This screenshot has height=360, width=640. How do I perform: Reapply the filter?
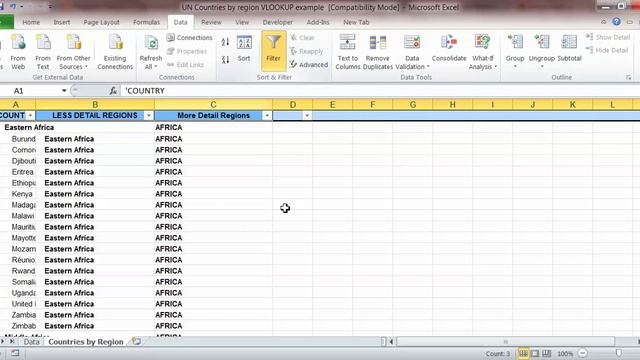[x=307, y=51]
